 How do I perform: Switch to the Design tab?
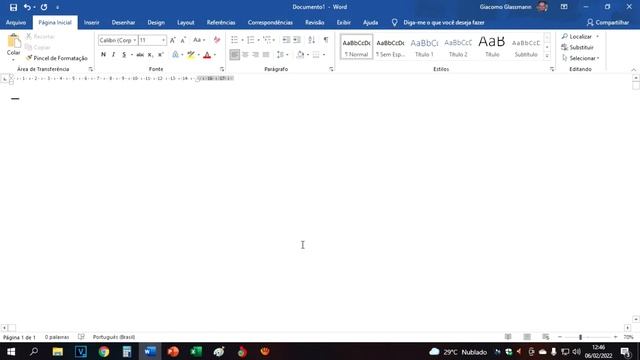(156, 22)
